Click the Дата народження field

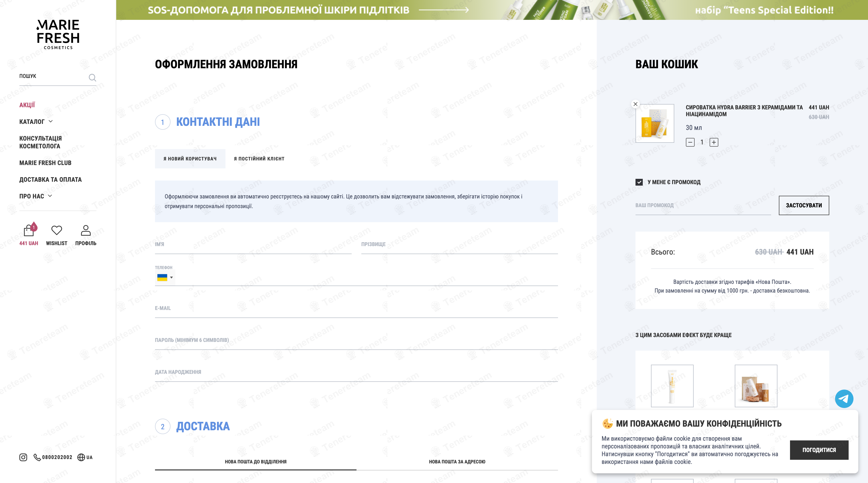tap(356, 373)
